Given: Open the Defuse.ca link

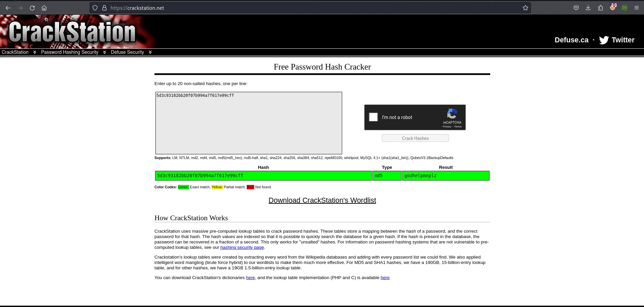Looking at the screenshot, I should tap(571, 40).
